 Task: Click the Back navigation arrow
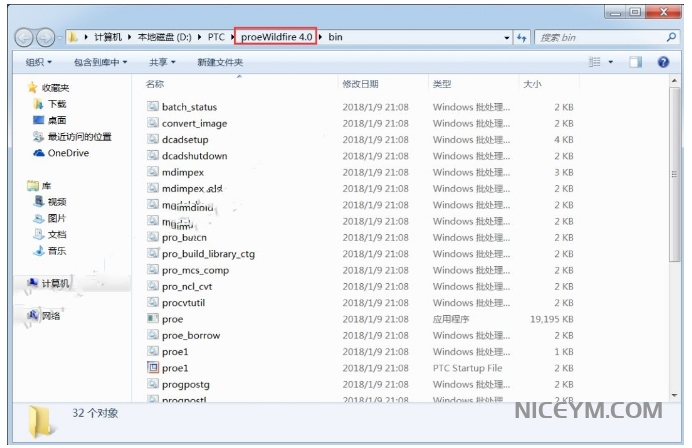click(24, 38)
